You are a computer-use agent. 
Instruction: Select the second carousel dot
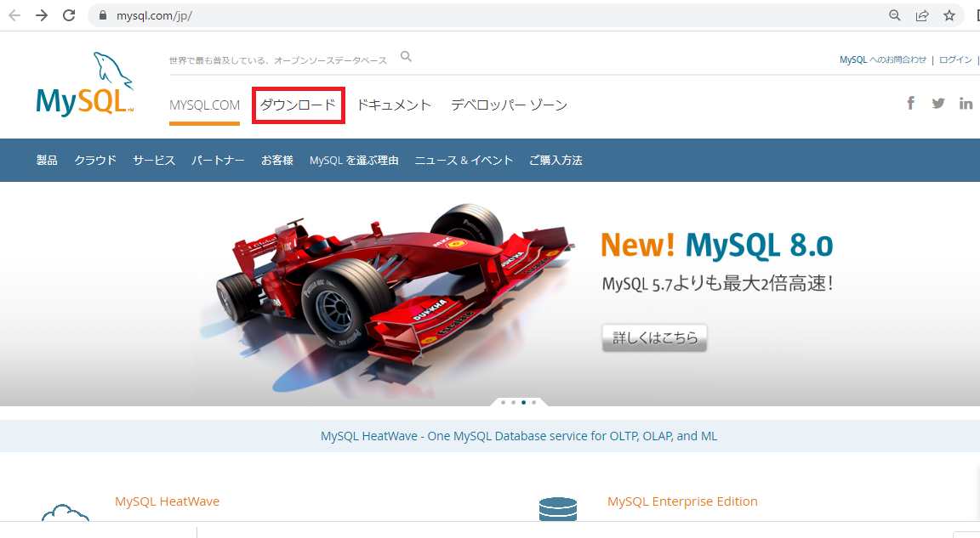pos(513,403)
